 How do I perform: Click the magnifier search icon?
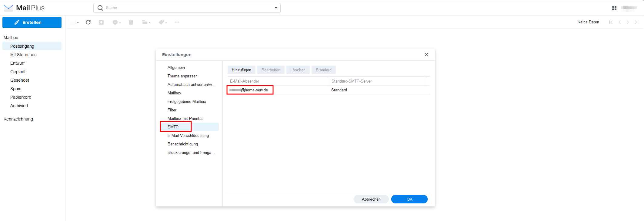(100, 8)
